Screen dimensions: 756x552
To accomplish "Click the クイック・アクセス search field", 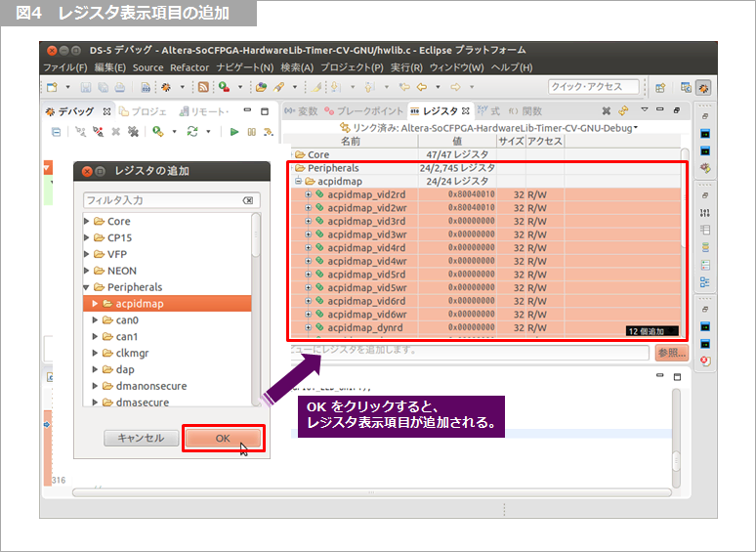I will 593,87.
